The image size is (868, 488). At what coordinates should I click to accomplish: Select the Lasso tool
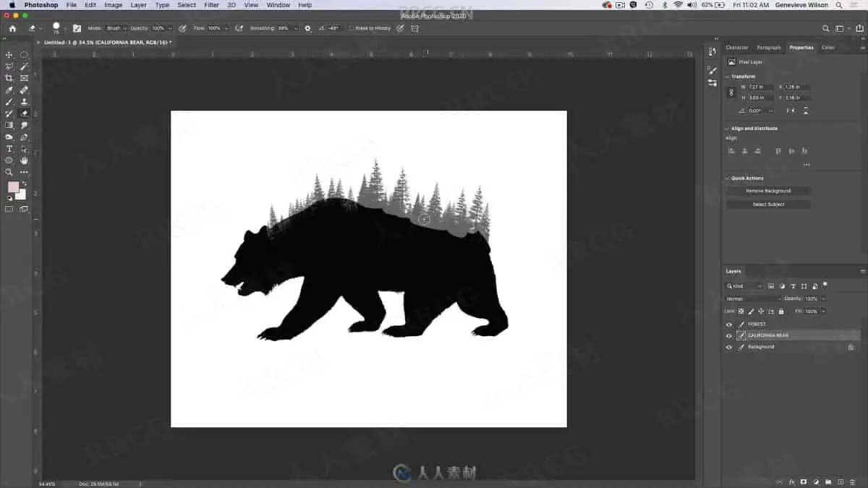coord(9,67)
